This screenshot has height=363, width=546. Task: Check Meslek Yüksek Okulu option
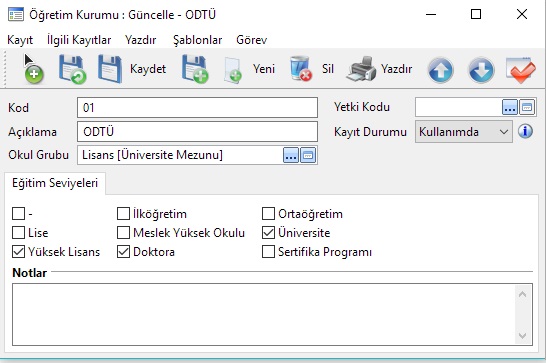(123, 232)
